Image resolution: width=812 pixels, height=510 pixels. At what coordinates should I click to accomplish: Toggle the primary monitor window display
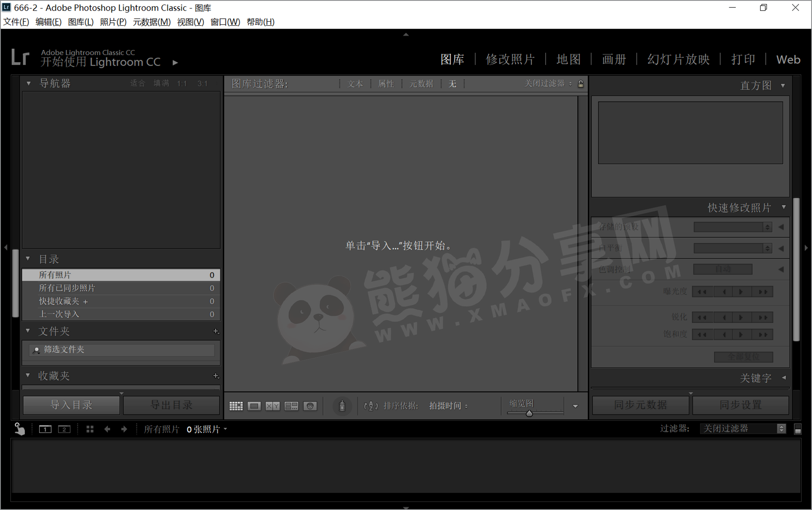[x=45, y=429]
